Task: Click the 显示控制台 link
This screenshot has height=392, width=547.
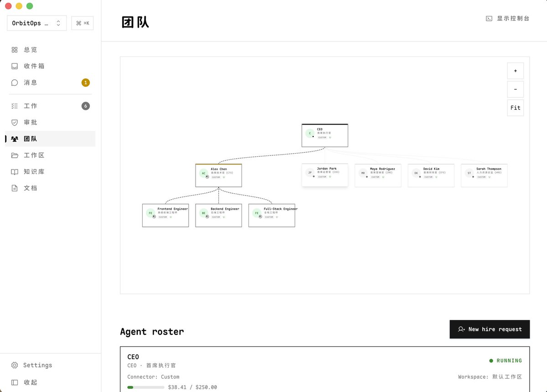Action: 508,19
